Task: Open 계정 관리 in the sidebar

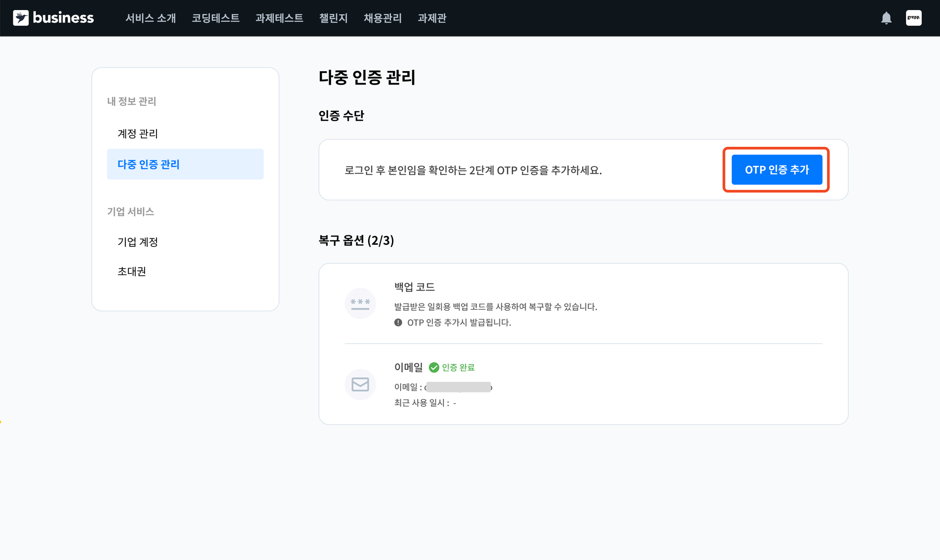Action: pyautogui.click(x=138, y=134)
